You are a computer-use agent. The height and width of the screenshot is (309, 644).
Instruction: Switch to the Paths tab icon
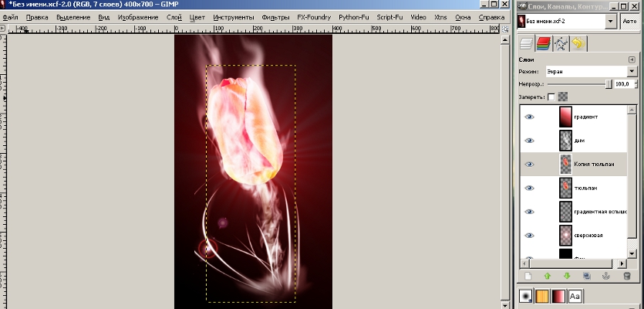(561, 43)
